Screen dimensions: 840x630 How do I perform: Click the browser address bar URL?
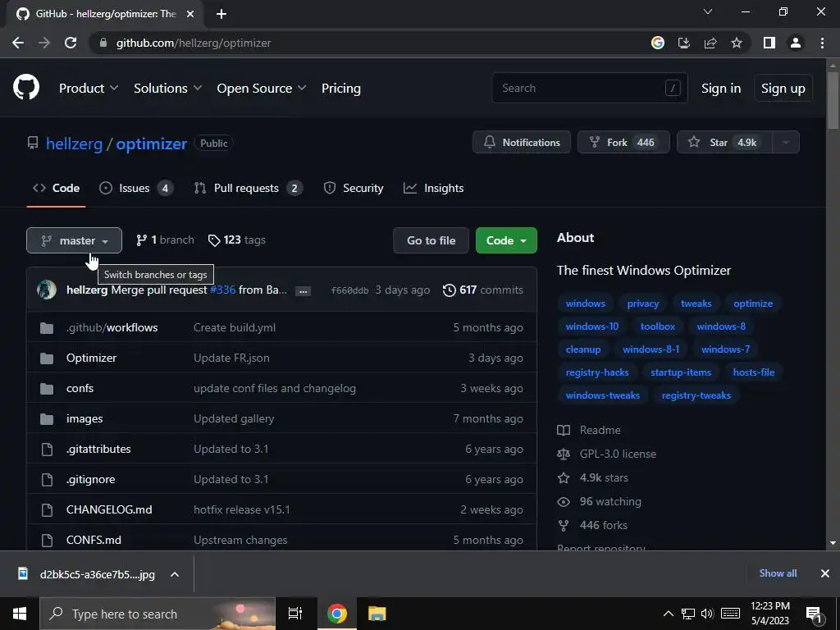coord(194,43)
